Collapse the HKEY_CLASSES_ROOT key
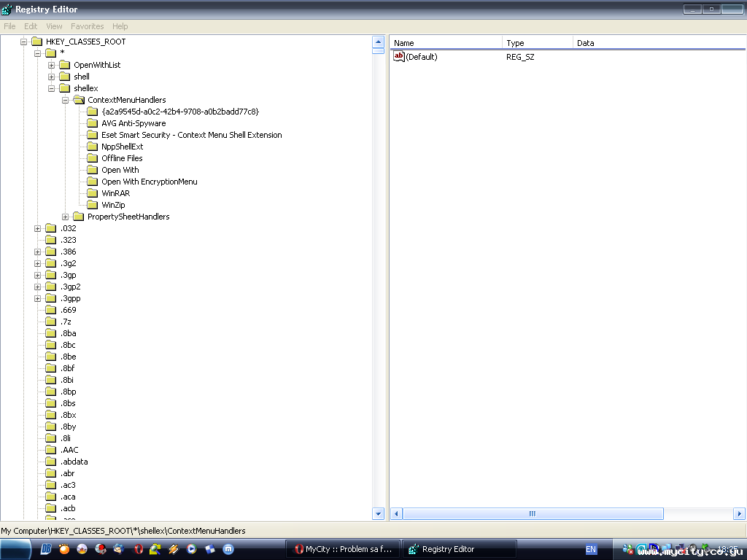The height and width of the screenshot is (560, 747). pyautogui.click(x=23, y=42)
